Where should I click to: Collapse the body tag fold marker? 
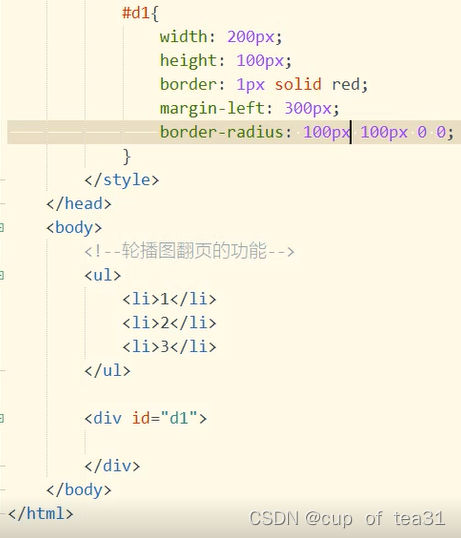1,228
